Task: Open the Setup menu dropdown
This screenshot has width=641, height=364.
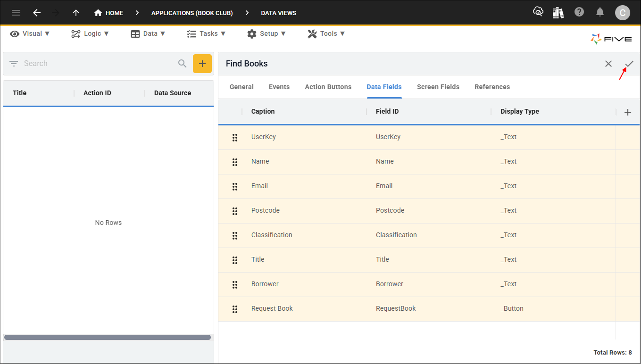Action: 266,33
